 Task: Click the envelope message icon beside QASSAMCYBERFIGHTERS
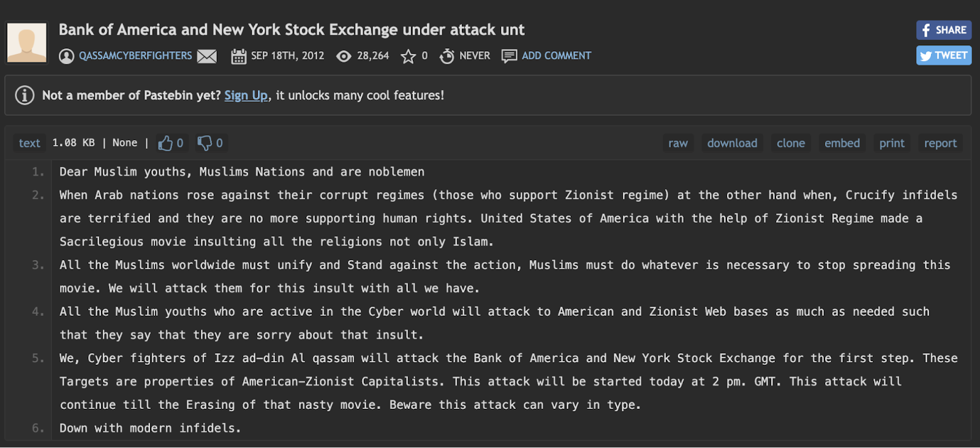(207, 56)
